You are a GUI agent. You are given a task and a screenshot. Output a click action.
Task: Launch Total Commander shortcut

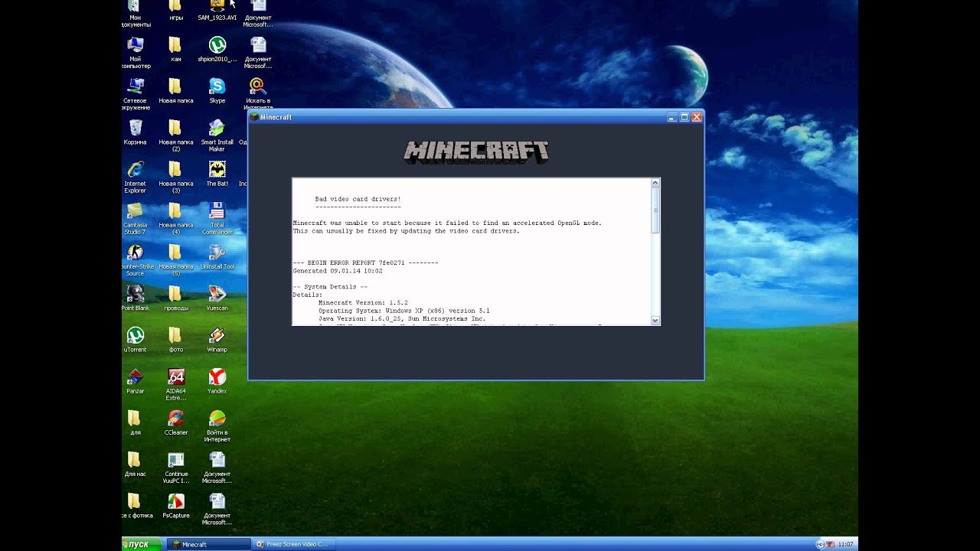[217, 218]
